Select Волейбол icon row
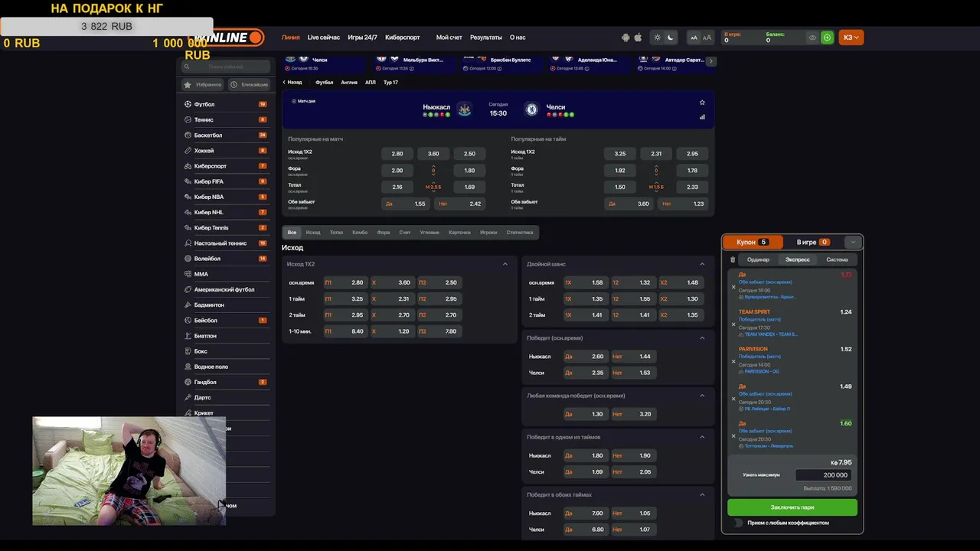This screenshot has width=980, height=551. click(x=226, y=259)
